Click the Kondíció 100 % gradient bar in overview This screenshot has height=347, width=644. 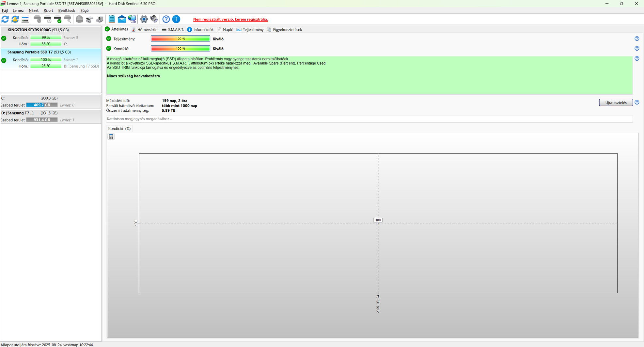pos(181,49)
